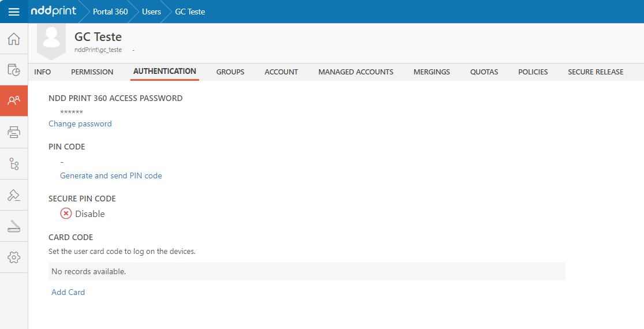Open the Settings gear icon
644x329 pixels.
tap(14, 257)
